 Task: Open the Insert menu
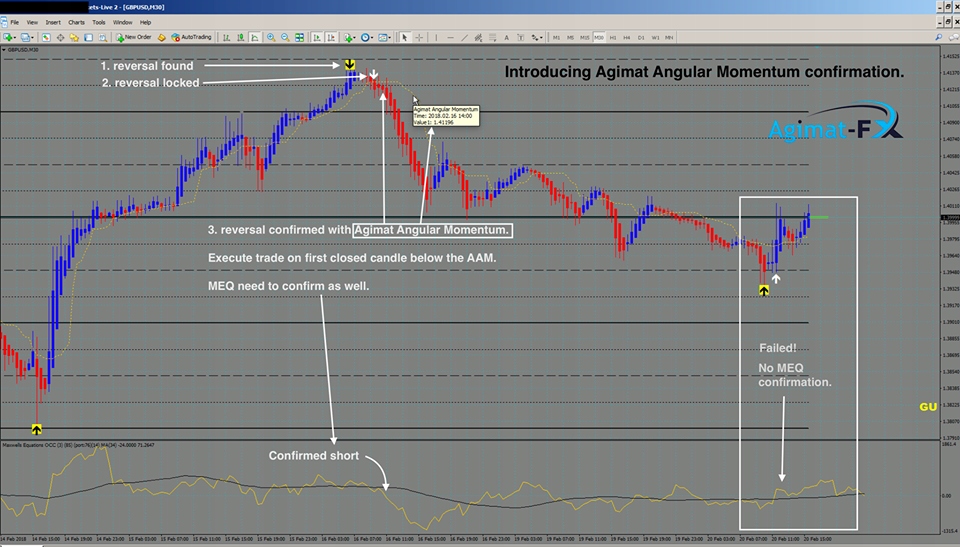click(x=53, y=22)
